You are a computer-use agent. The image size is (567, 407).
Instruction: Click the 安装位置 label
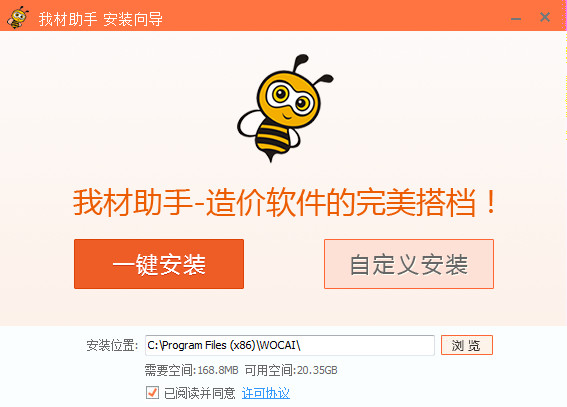pos(112,345)
